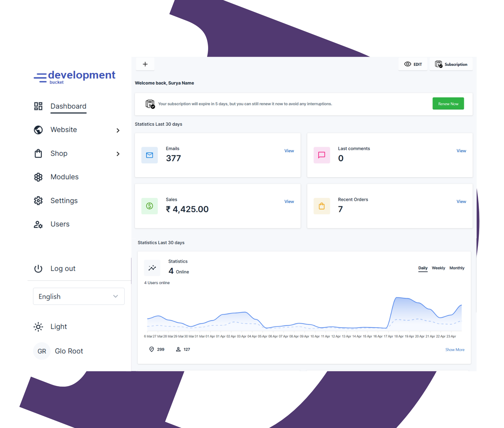Open Modules in the sidebar
This screenshot has width=504, height=428.
(x=64, y=177)
